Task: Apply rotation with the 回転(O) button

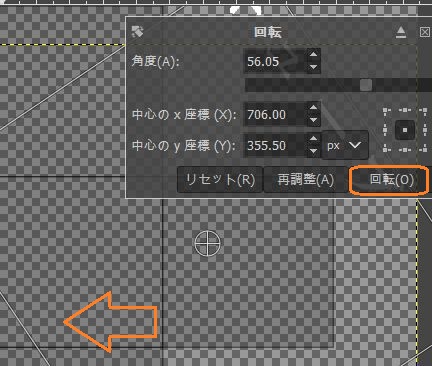Action: pos(389,180)
